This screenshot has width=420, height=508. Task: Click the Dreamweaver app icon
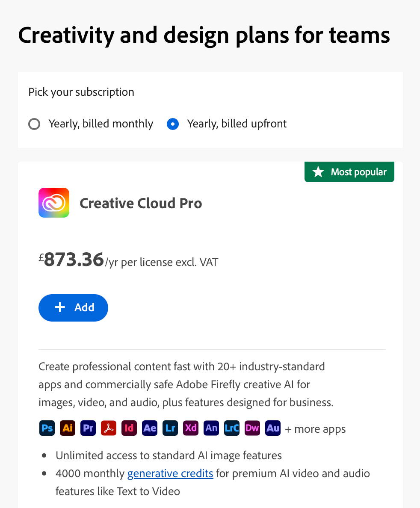(x=252, y=428)
